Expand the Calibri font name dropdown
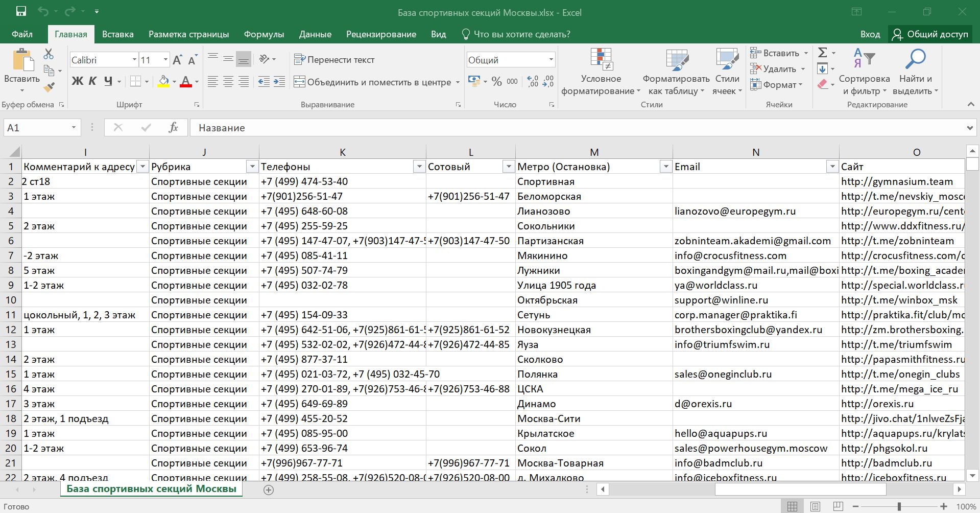 134,60
